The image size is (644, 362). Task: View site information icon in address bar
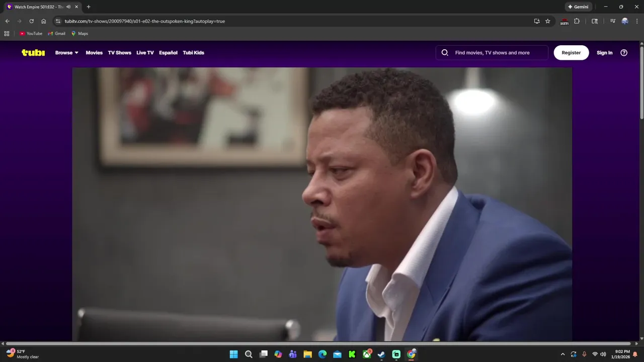pos(58,21)
